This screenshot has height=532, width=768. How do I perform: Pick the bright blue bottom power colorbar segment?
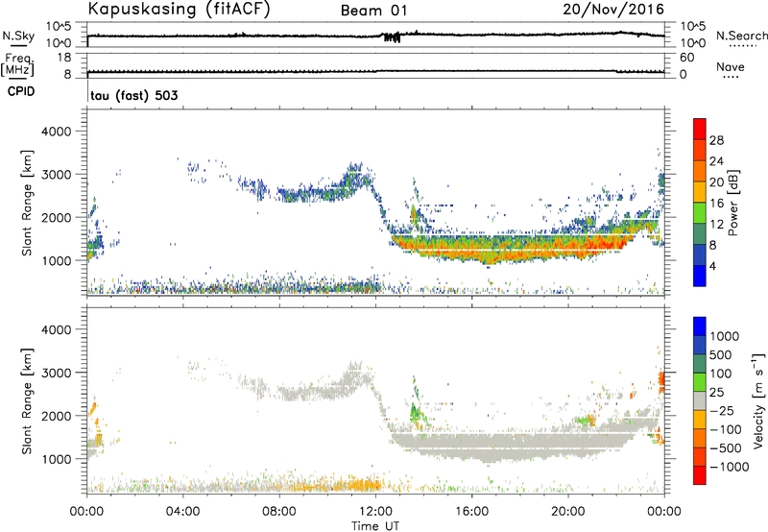(x=700, y=276)
